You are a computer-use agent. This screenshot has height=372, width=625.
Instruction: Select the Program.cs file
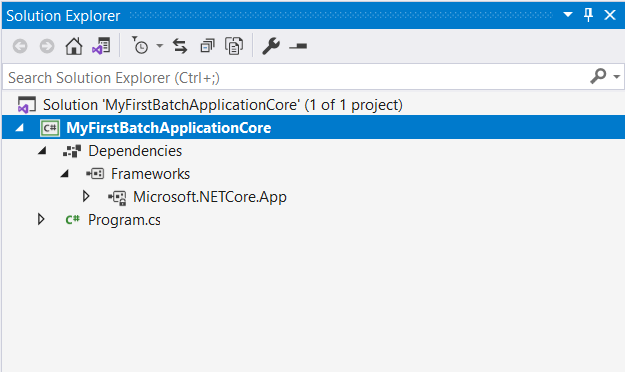coord(124,220)
